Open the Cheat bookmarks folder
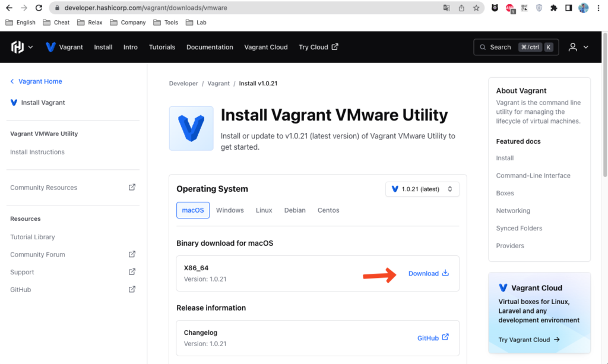Image resolution: width=608 pixels, height=364 pixels. pyautogui.click(x=56, y=23)
